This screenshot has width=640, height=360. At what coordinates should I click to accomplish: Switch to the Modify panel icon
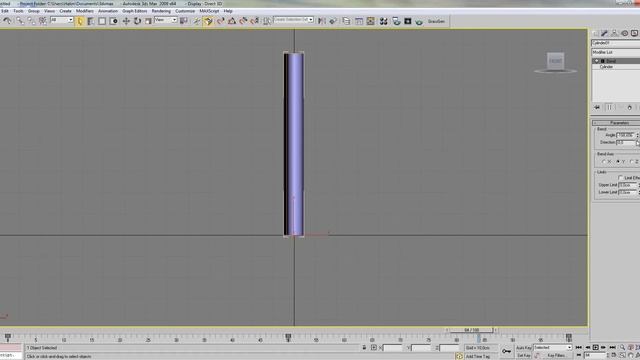pos(605,33)
